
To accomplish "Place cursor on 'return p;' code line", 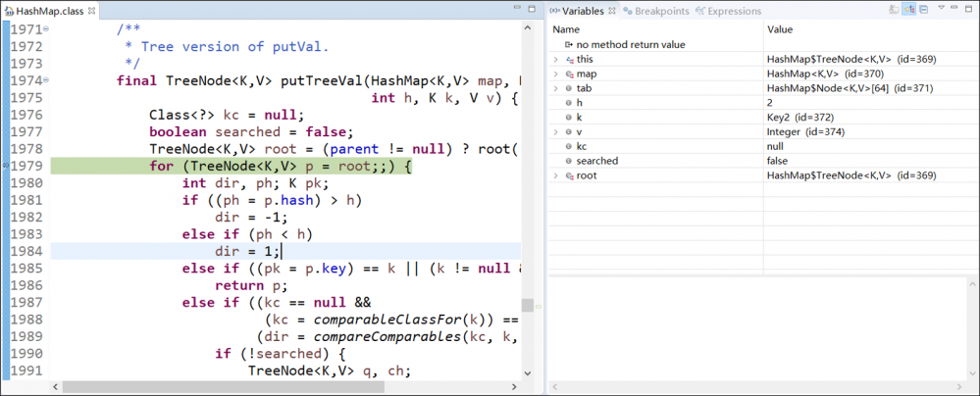I will click(x=251, y=285).
